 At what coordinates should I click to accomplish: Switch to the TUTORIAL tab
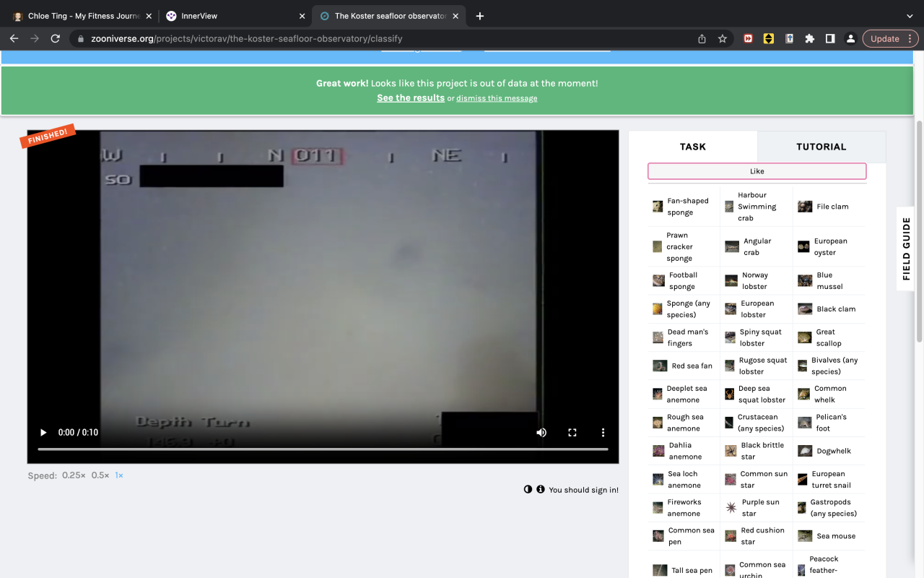[821, 147]
